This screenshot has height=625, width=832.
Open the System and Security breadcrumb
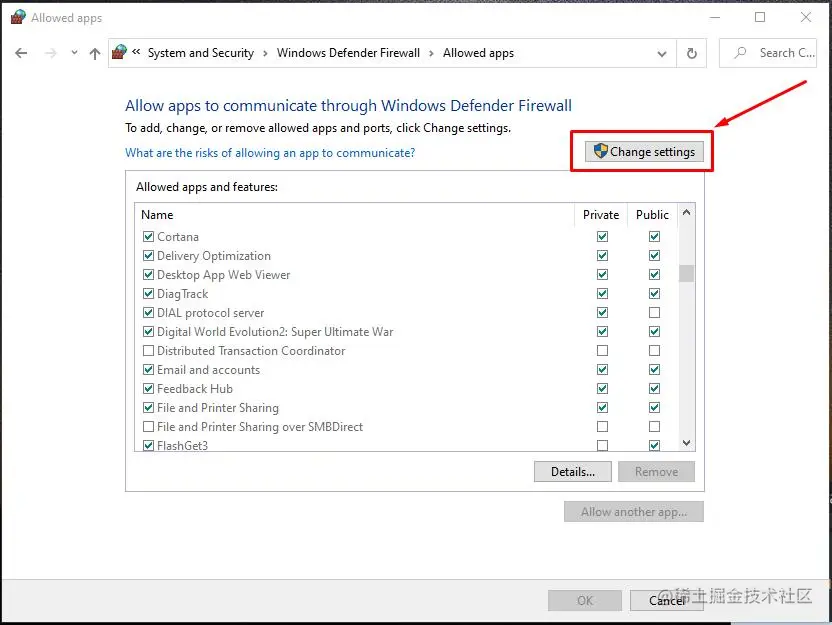(201, 53)
